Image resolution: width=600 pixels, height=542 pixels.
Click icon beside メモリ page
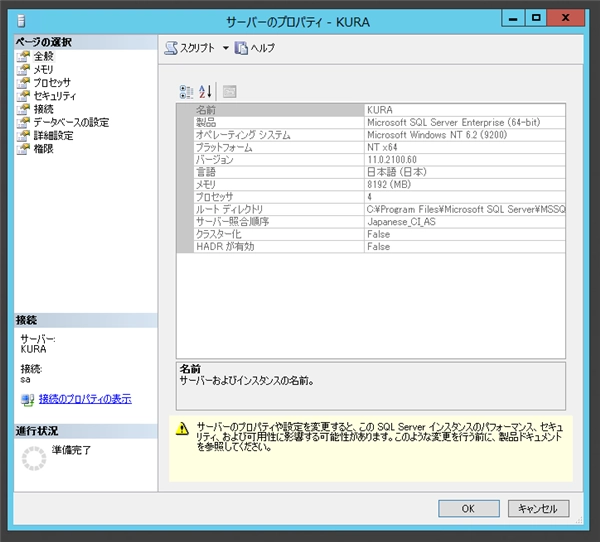(23, 69)
